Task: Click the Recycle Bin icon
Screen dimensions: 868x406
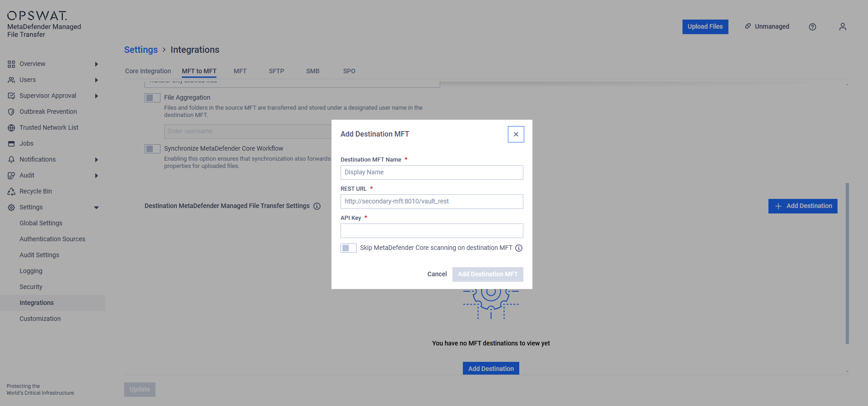Action: point(11,192)
